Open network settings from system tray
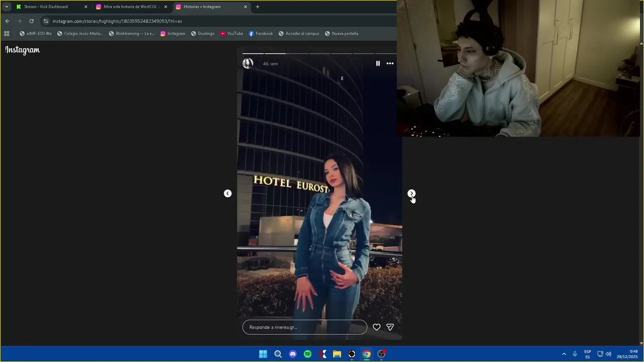The height and width of the screenshot is (362, 644). 600,354
